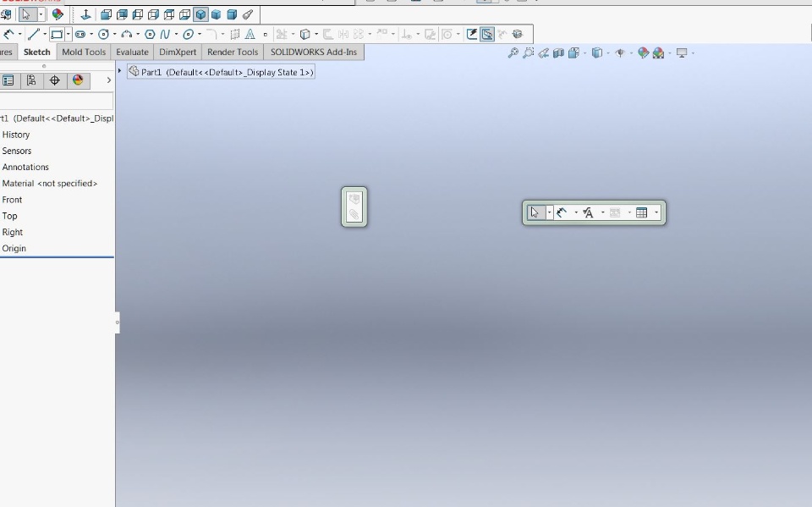812x507 pixels.
Task: Click the sketch Text tool icon
Action: pyautogui.click(x=250, y=34)
